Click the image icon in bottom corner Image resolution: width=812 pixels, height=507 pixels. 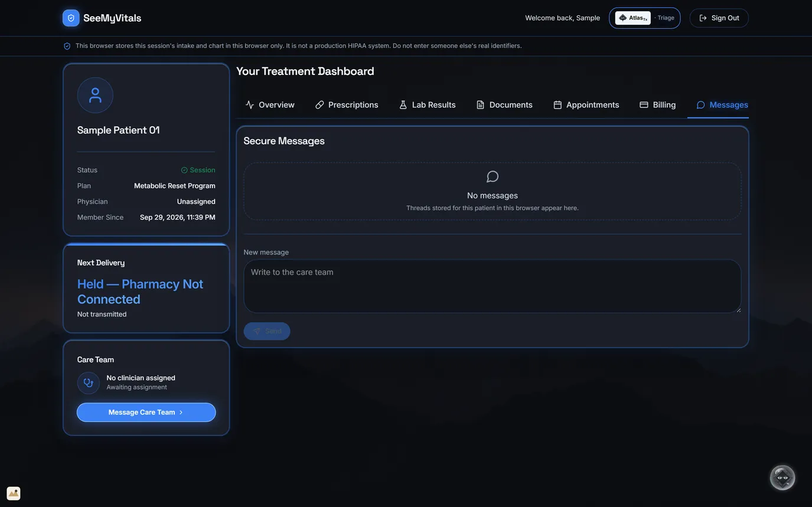[14, 493]
